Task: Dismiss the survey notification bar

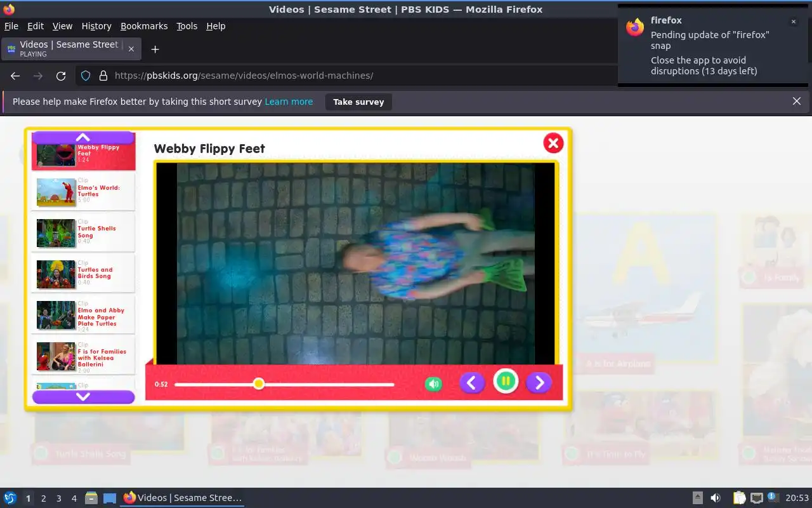Action: 797,101
